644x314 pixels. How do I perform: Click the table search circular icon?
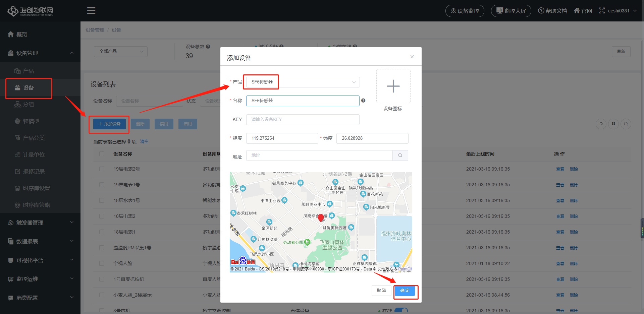626,124
